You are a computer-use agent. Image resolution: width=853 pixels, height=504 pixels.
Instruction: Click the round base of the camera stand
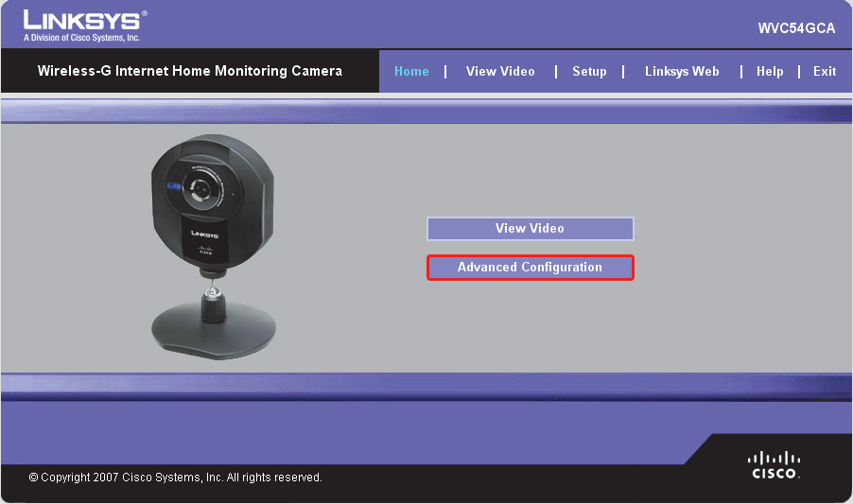(x=214, y=335)
